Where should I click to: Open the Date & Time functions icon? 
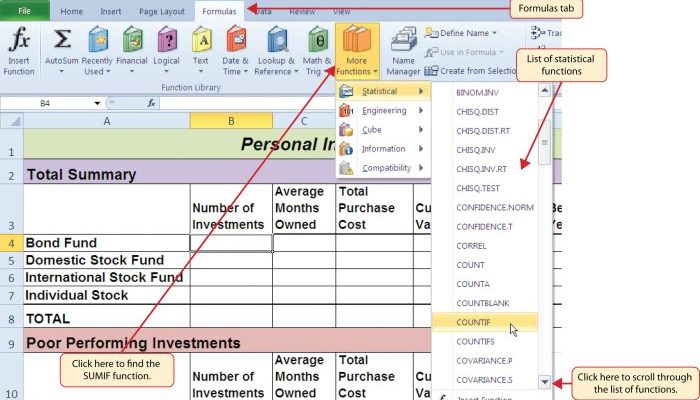tap(235, 40)
